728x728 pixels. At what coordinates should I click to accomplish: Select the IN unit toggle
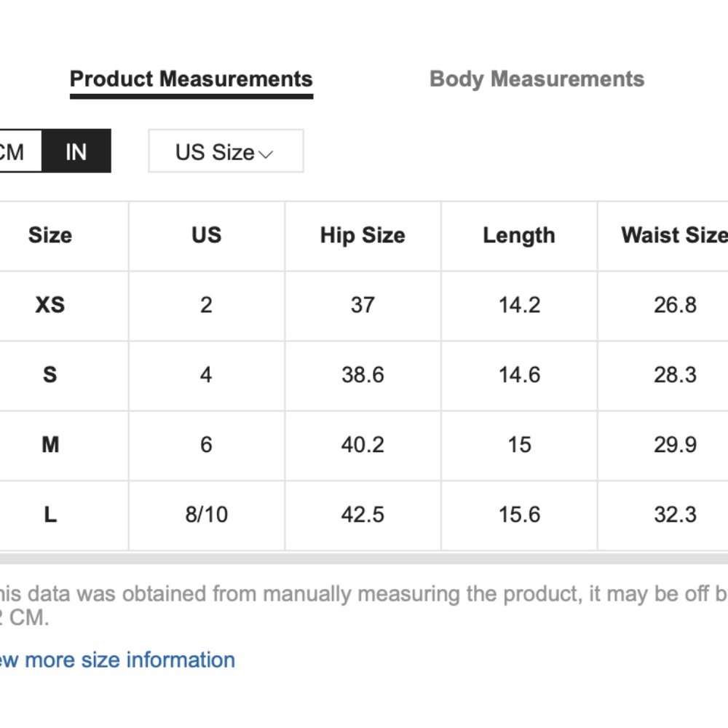76,151
